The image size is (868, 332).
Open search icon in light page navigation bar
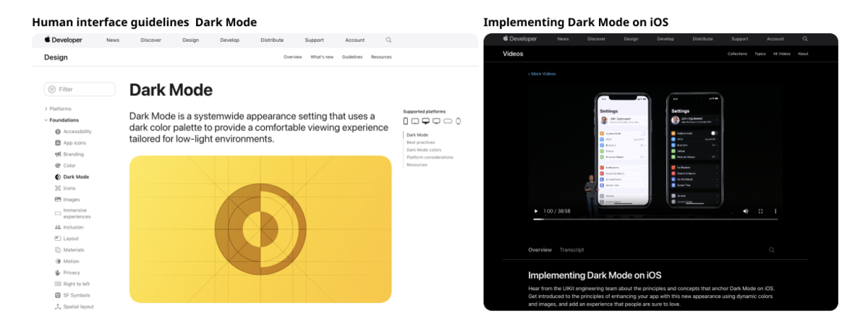pyautogui.click(x=388, y=40)
